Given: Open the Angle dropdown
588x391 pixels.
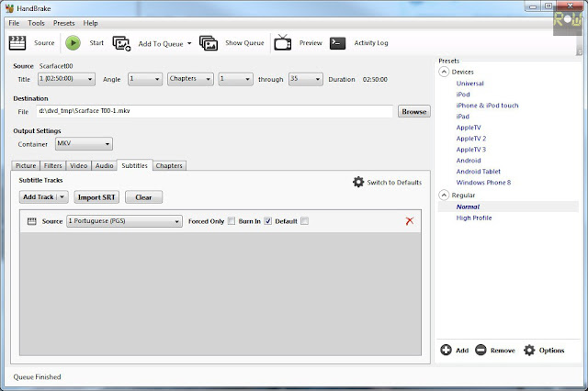Looking at the screenshot, I should pyautogui.click(x=145, y=79).
